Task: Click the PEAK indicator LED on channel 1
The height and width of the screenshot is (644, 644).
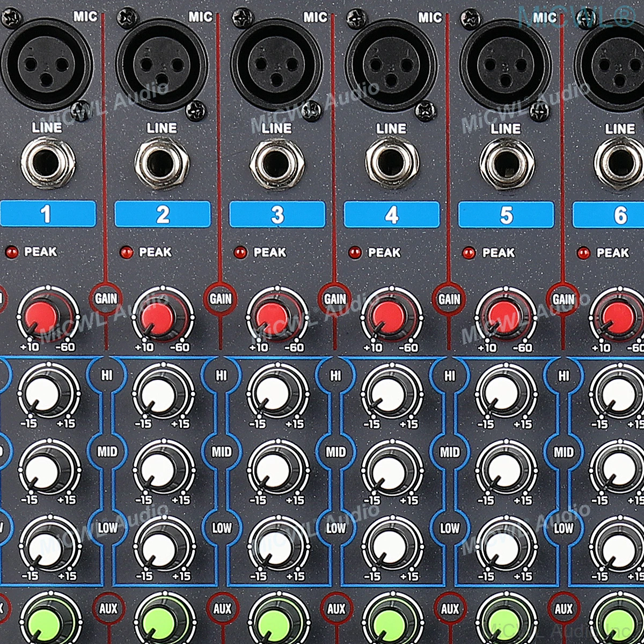Action: click(x=12, y=250)
